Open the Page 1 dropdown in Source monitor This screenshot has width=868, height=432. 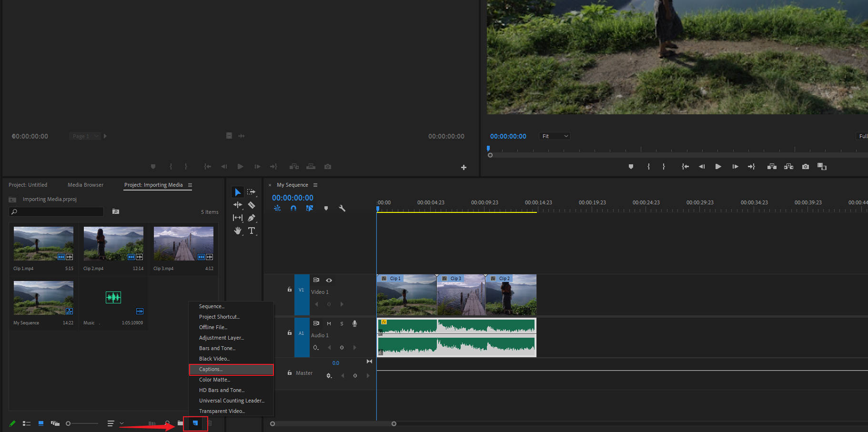pyautogui.click(x=84, y=136)
